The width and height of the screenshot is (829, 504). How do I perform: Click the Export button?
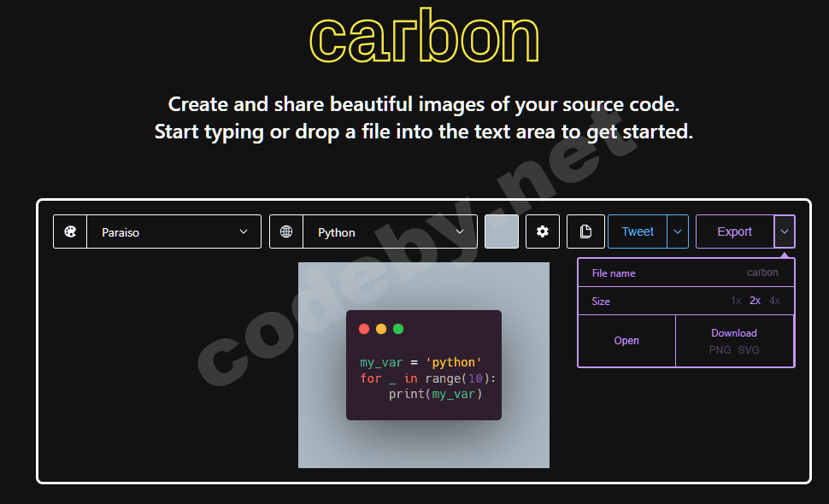735,231
